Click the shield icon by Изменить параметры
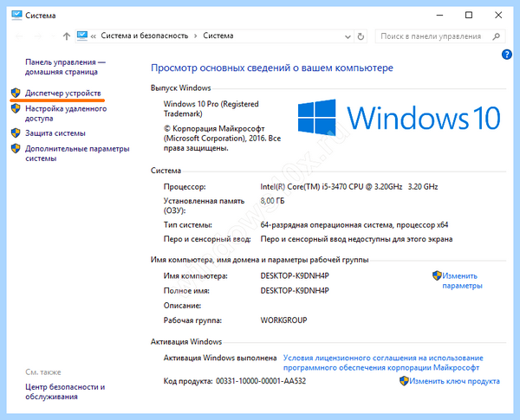The height and width of the screenshot is (420, 520). [437, 275]
